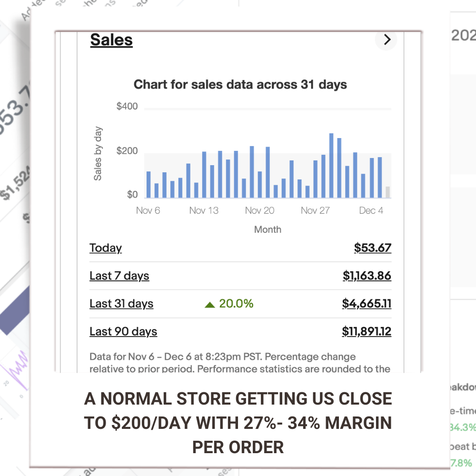This screenshot has width=476, height=476.
Task: Open the Today sales link
Action: [106, 248]
